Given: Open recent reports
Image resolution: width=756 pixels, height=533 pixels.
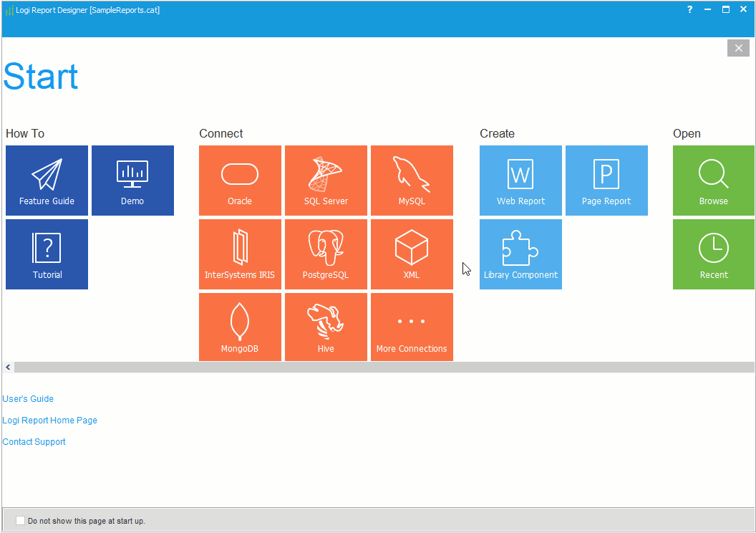Looking at the screenshot, I should coord(713,254).
